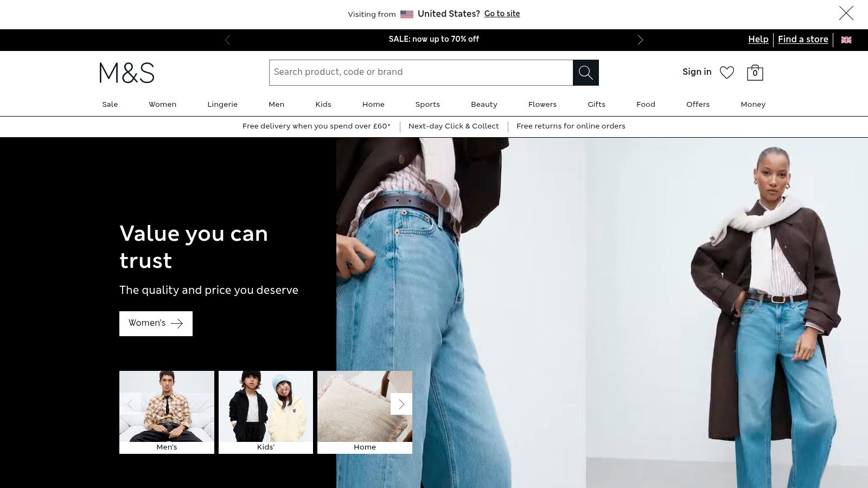Go back on sale banner with left arrow
This screenshot has height=488, width=868.
pos(228,40)
